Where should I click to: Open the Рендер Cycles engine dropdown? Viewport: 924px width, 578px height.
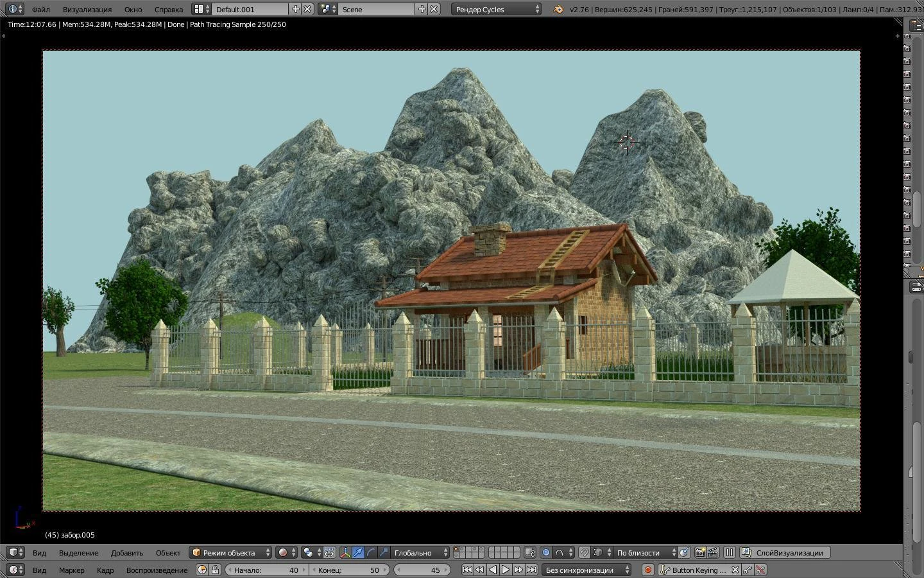point(497,9)
